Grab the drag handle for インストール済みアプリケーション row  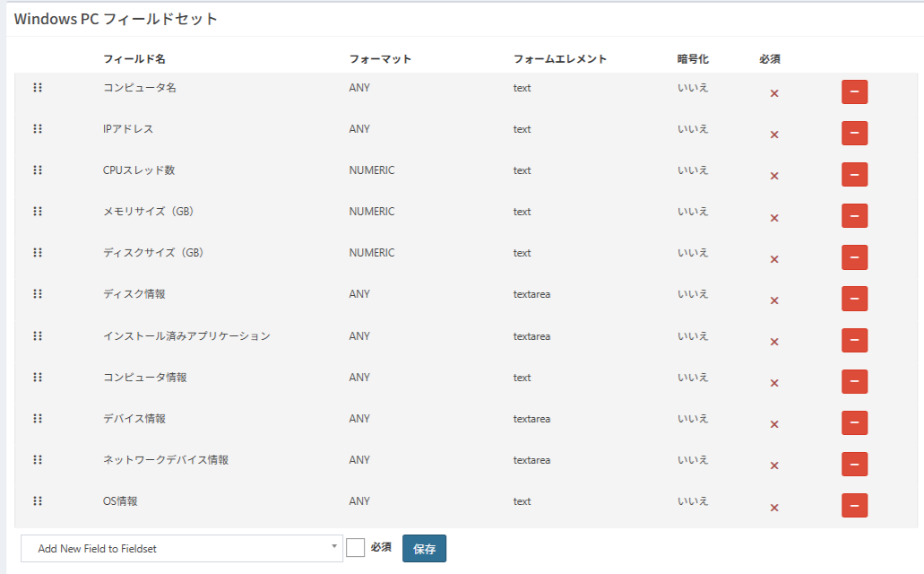38,335
